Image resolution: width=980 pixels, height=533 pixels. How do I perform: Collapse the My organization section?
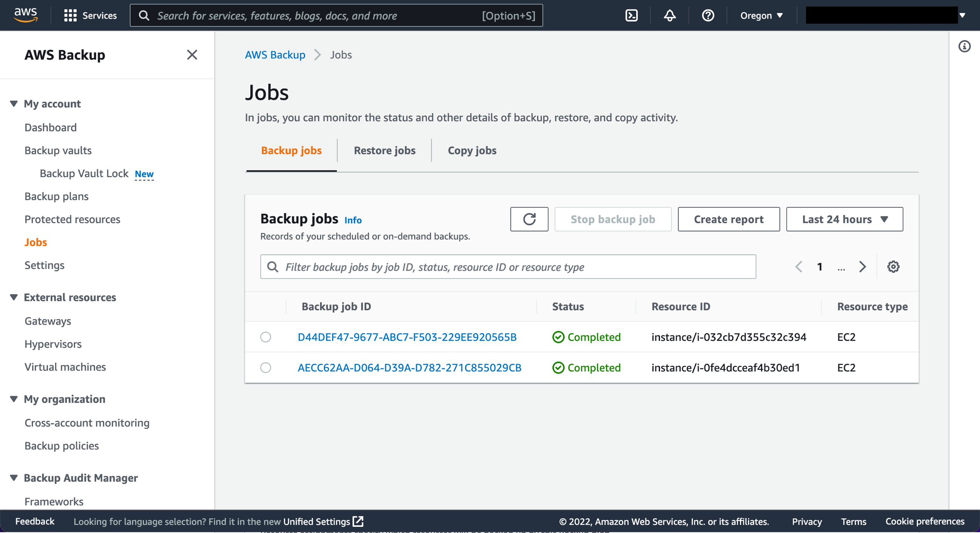click(x=14, y=399)
